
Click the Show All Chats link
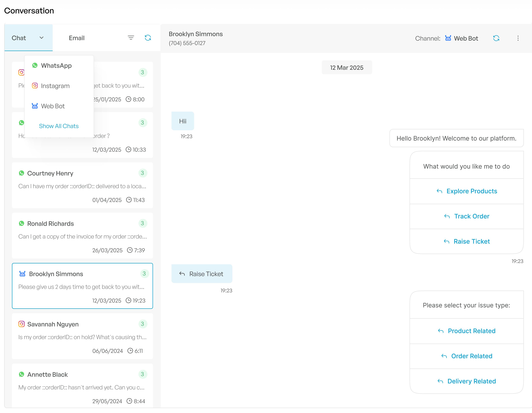pos(59,126)
